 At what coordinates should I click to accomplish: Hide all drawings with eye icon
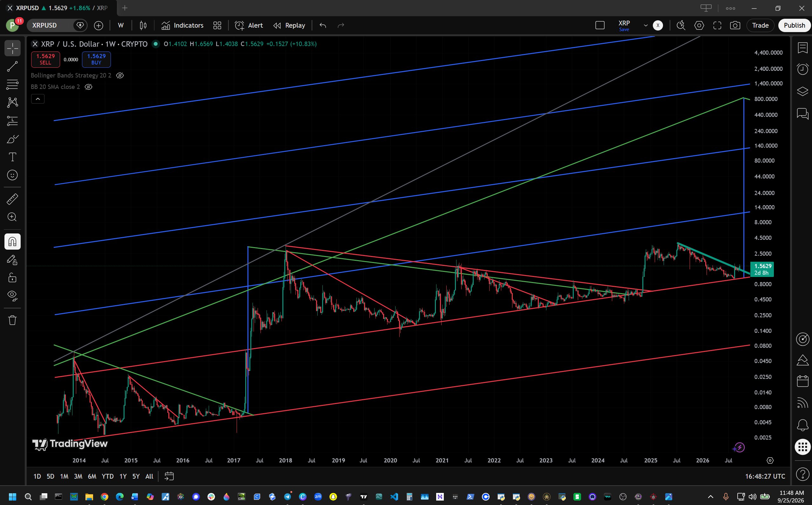(12, 296)
